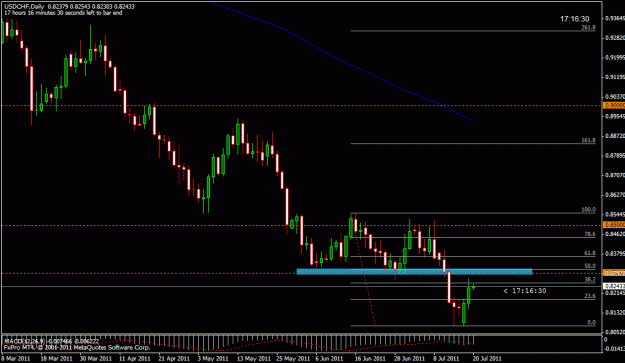
Task: Select the 78.6 Fibonacci level label
Action: (x=590, y=234)
